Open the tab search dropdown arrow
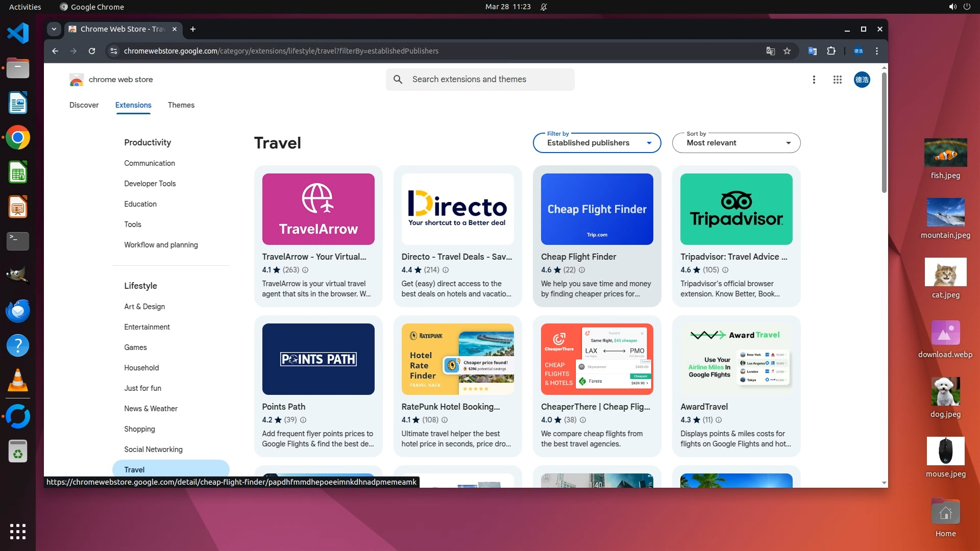 click(x=54, y=29)
